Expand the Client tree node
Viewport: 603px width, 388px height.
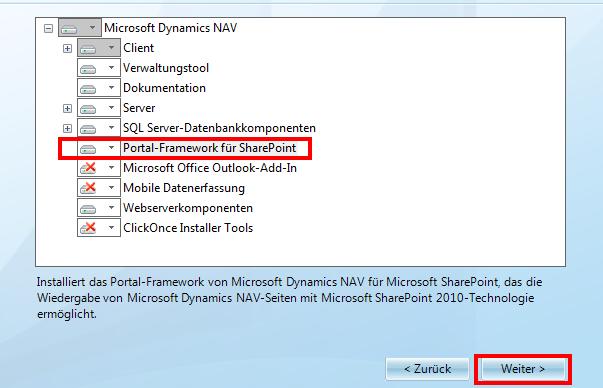pyautogui.click(x=67, y=48)
